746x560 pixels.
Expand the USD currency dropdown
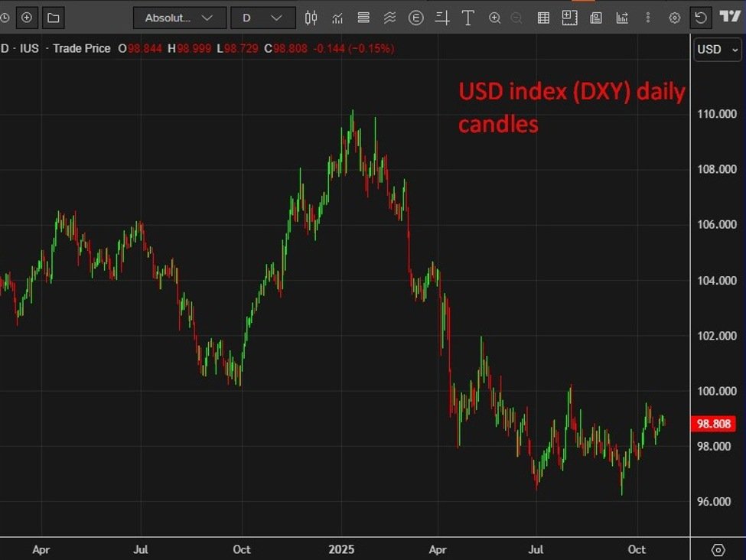coord(717,50)
